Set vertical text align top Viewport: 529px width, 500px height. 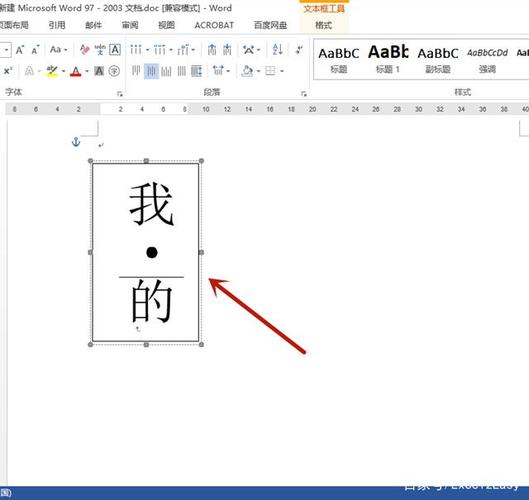click(136, 71)
